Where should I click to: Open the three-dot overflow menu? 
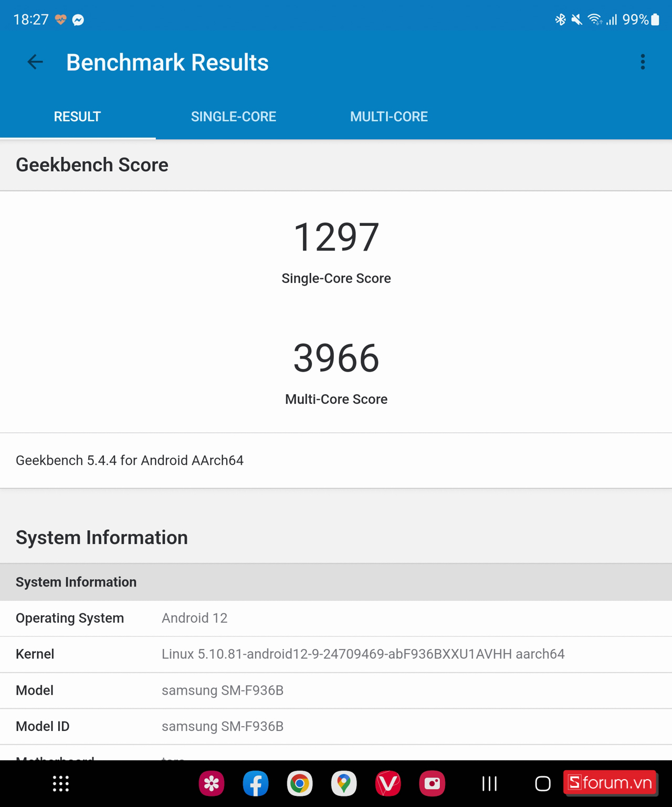[643, 62]
